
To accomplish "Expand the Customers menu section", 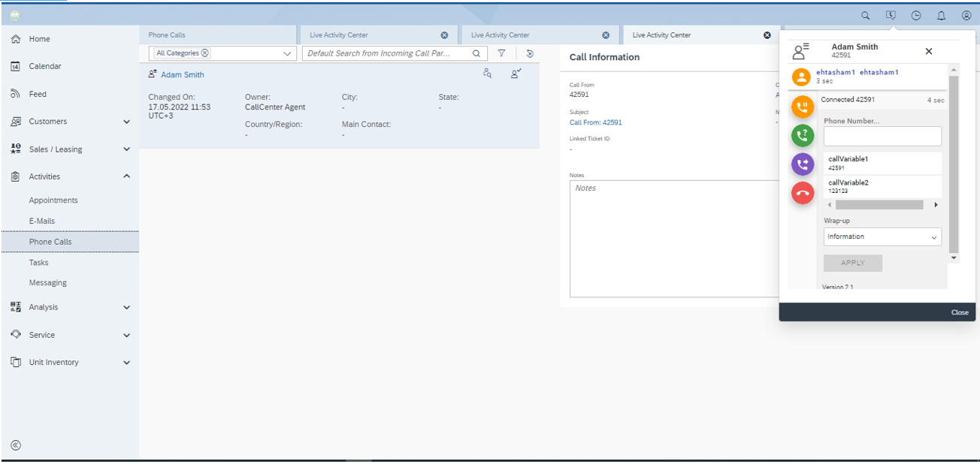I will (126, 122).
